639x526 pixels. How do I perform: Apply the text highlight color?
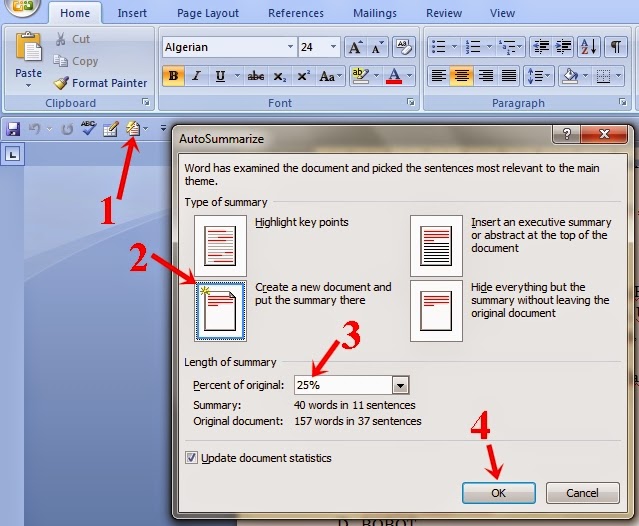point(360,76)
